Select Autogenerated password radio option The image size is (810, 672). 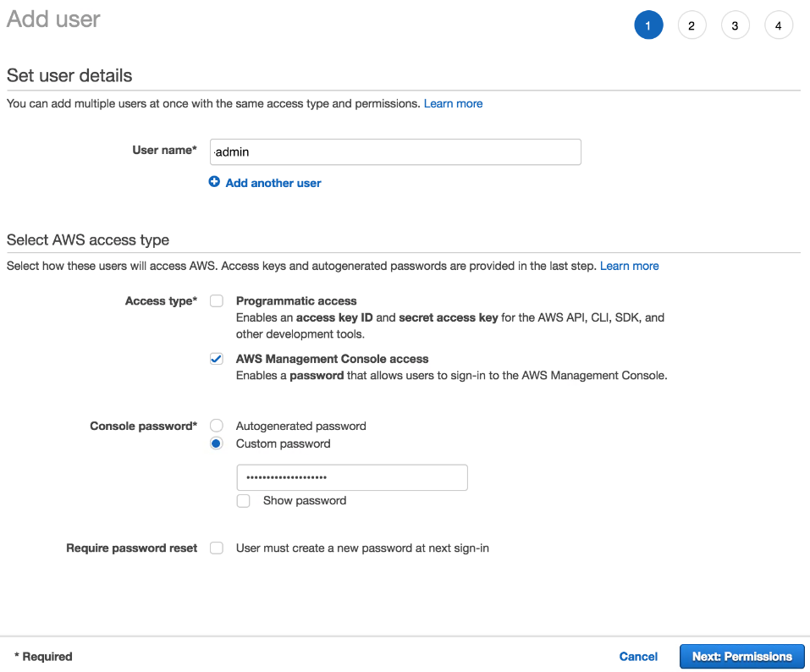217,426
